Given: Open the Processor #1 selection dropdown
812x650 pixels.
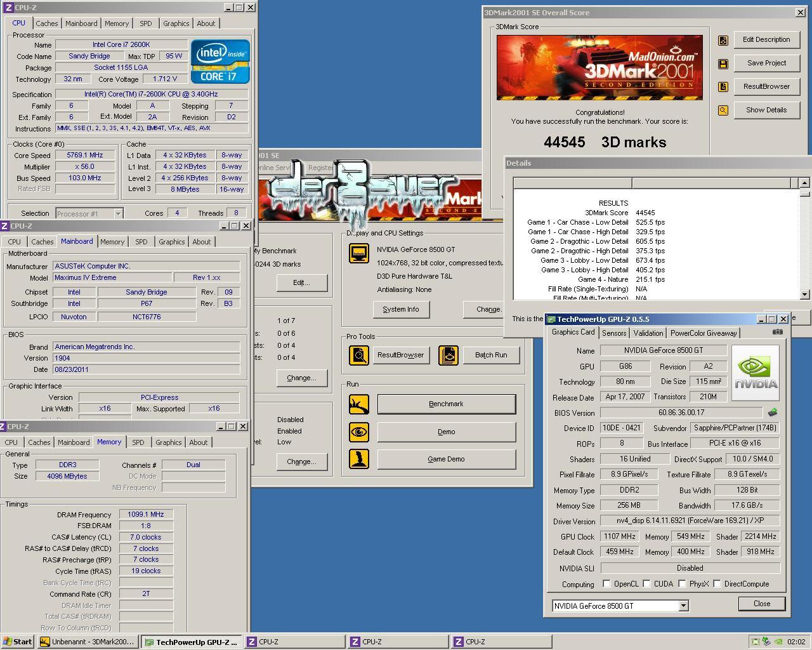Looking at the screenshot, I should [117, 214].
